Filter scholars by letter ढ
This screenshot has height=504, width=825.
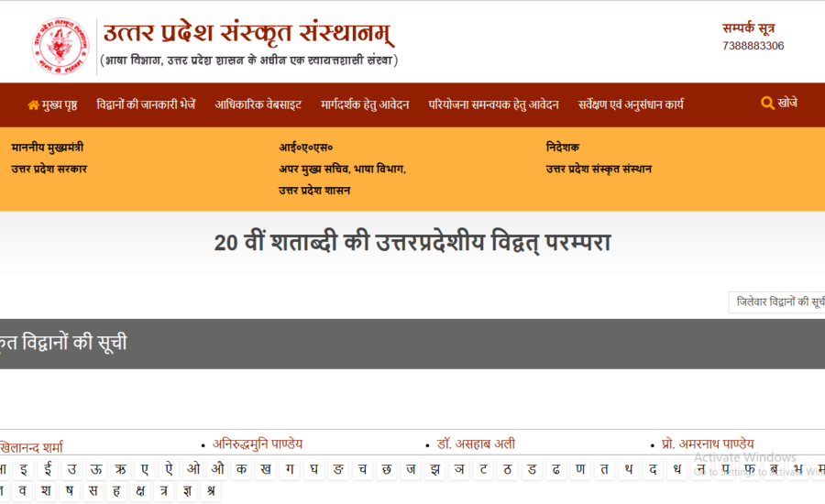[x=556, y=469]
